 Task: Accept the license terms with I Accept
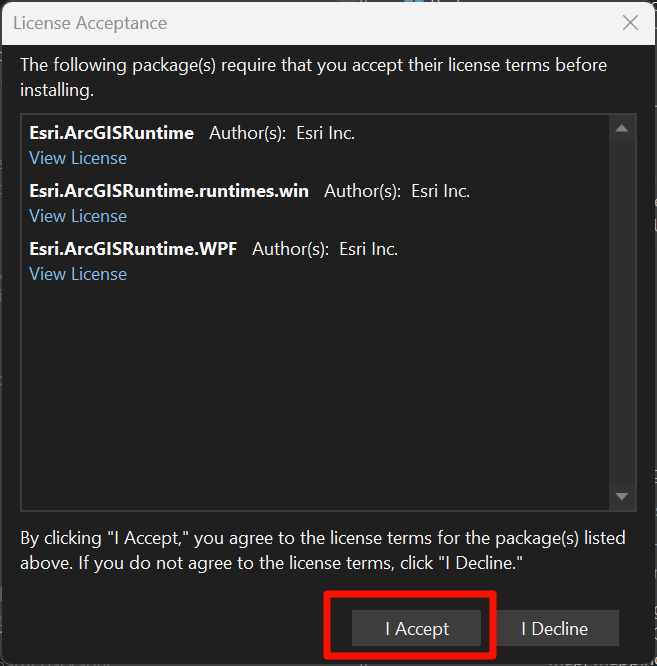417,629
